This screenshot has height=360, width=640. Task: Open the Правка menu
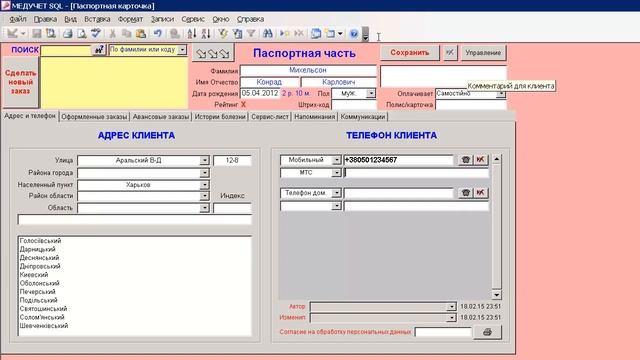45,19
